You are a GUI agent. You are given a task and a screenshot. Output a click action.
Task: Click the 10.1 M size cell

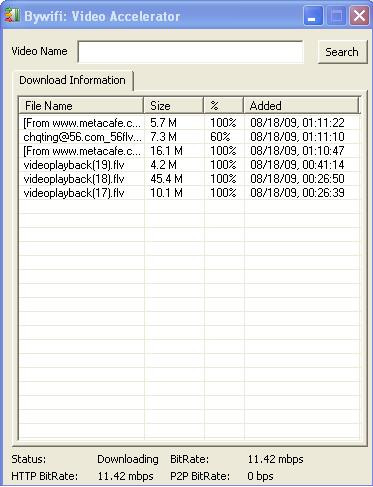pos(166,193)
